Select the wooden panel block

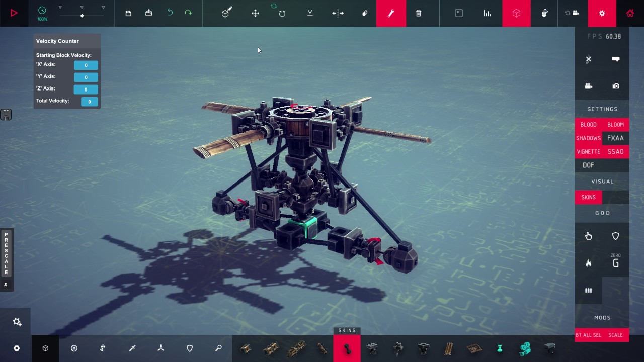point(474,348)
